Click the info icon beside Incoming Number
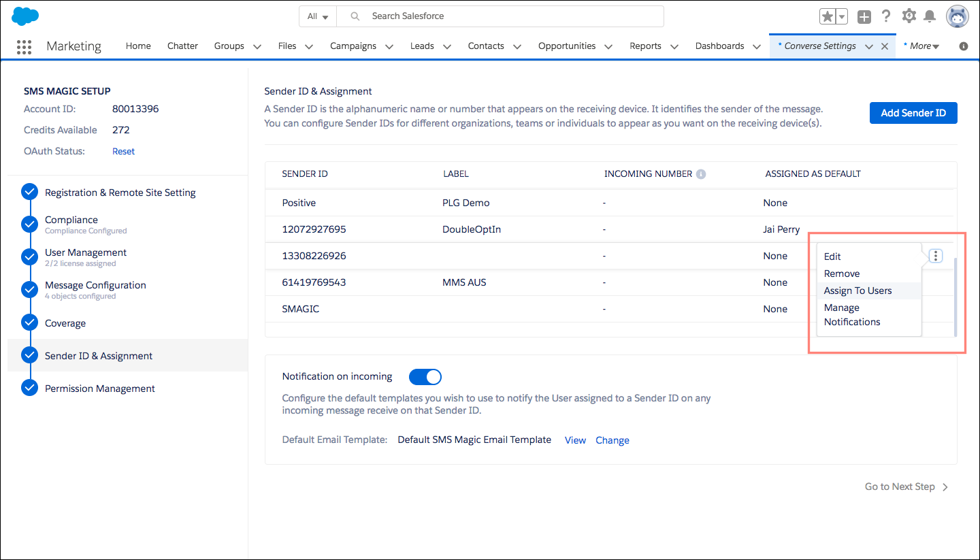 pos(701,174)
